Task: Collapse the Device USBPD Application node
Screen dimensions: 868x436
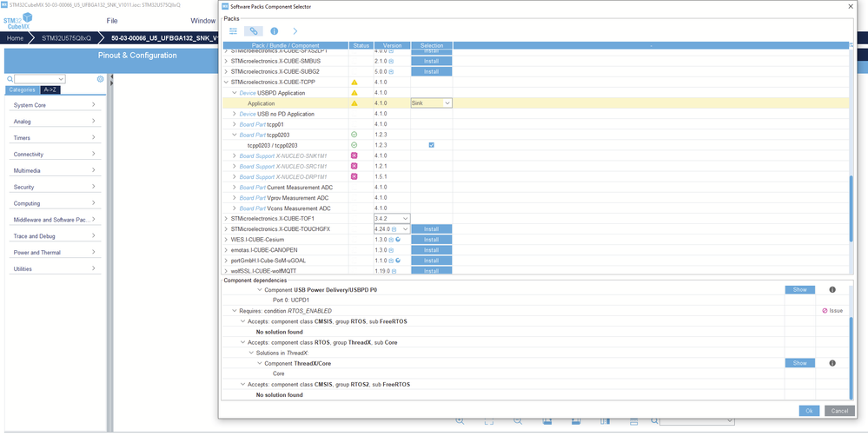Action: pos(235,93)
